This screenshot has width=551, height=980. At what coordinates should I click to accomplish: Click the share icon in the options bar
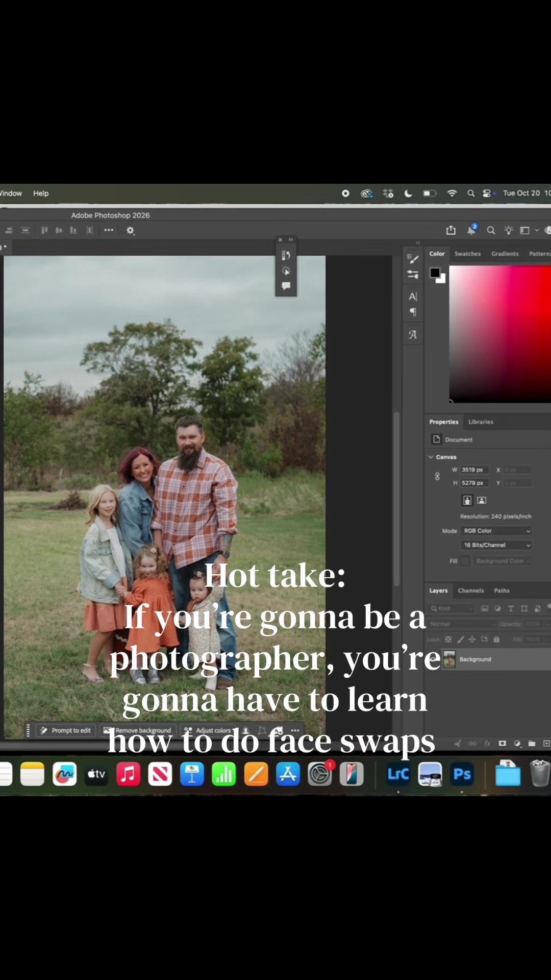pos(451,230)
